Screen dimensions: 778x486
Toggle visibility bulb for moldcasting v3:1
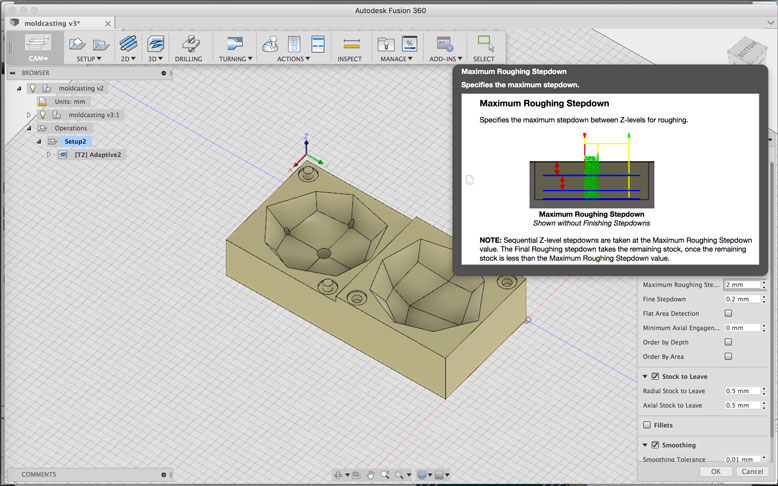click(x=43, y=115)
